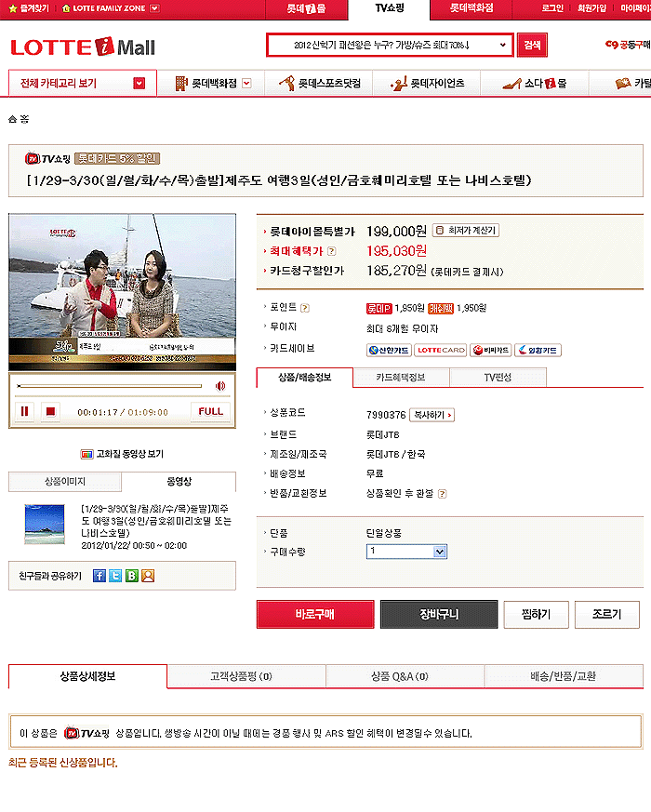
Task: Click the TV shopping video frame
Action: pos(122,292)
